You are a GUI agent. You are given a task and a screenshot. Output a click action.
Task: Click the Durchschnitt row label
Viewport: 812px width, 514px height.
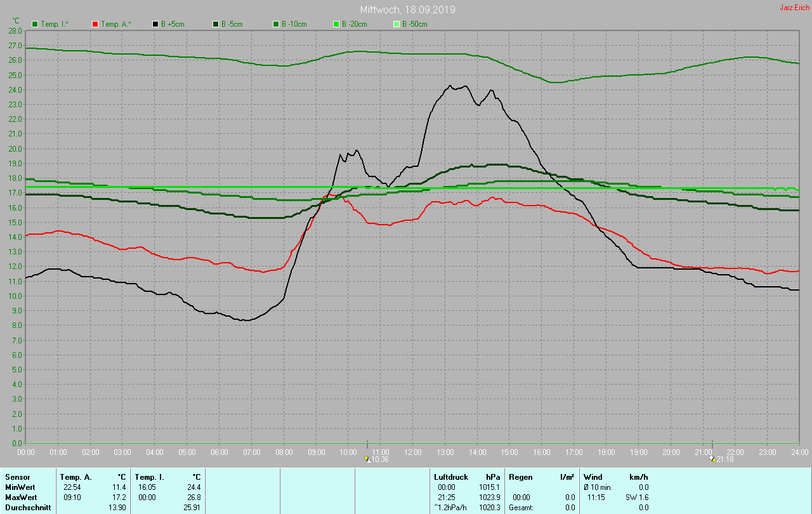(x=28, y=508)
